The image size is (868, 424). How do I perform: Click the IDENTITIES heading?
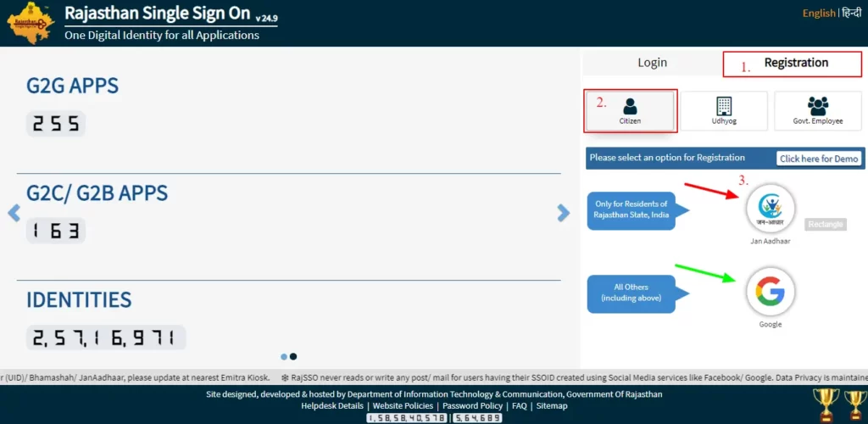coord(79,299)
